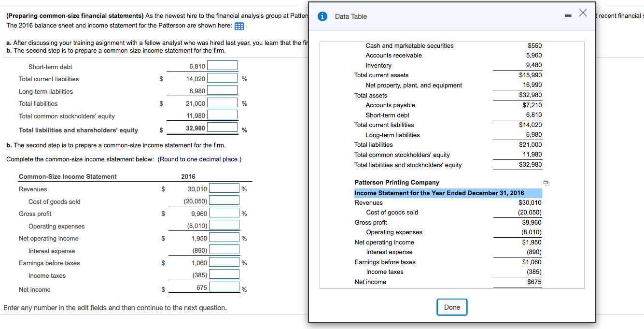Click the Total liabilities and shareholders' equity percentage field
644x329 pixels.
click(224, 128)
